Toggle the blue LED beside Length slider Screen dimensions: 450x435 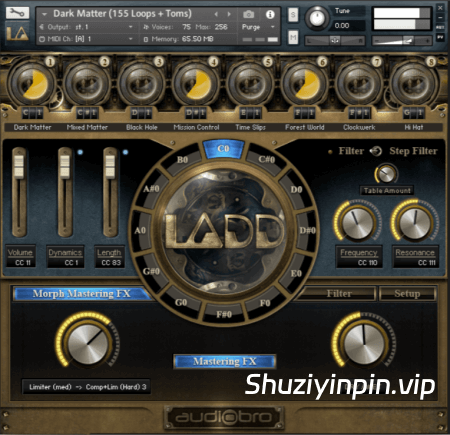[x=125, y=152]
